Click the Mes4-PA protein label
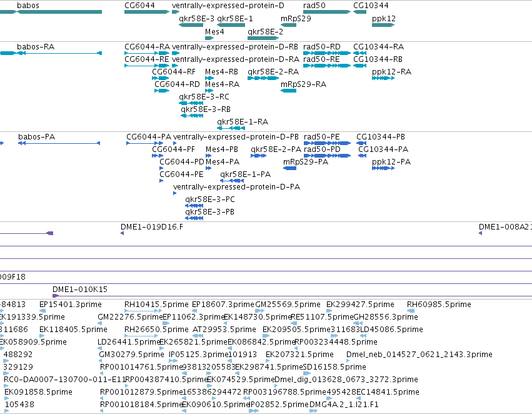 [x=223, y=162]
